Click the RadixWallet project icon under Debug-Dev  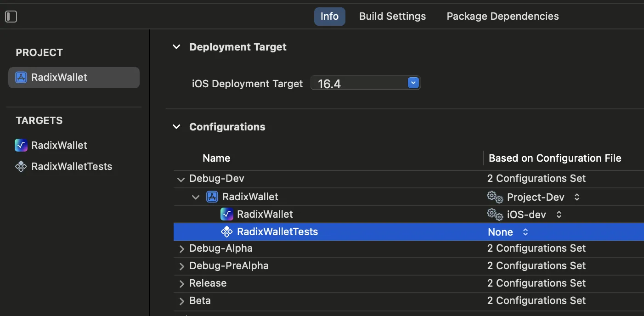[x=212, y=197]
